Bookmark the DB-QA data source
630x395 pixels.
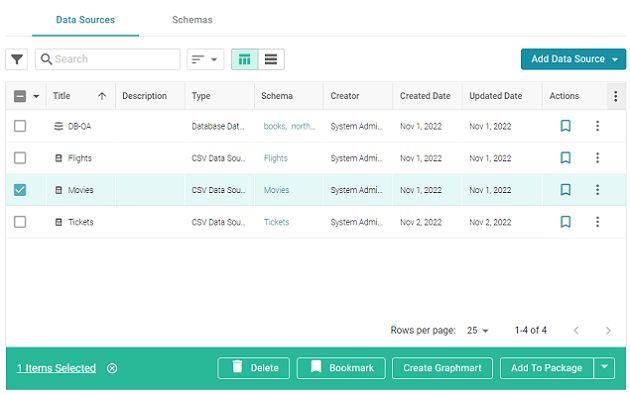[x=565, y=126]
